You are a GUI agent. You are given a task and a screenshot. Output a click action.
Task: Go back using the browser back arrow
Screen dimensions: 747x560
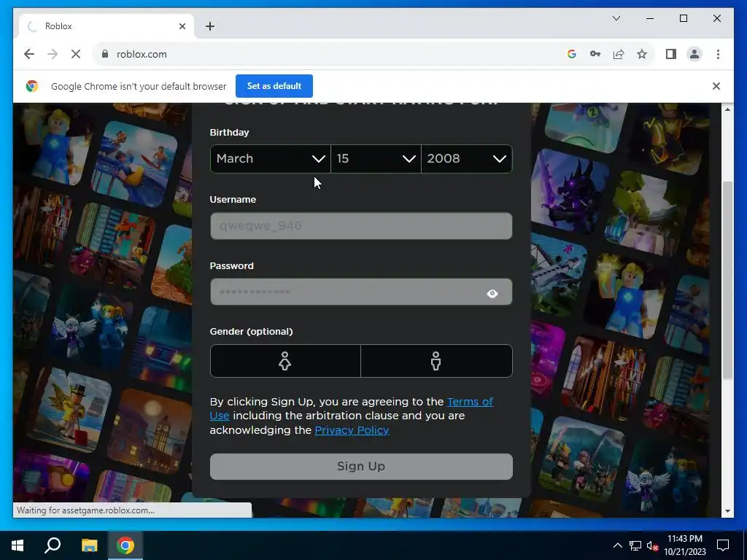29,54
